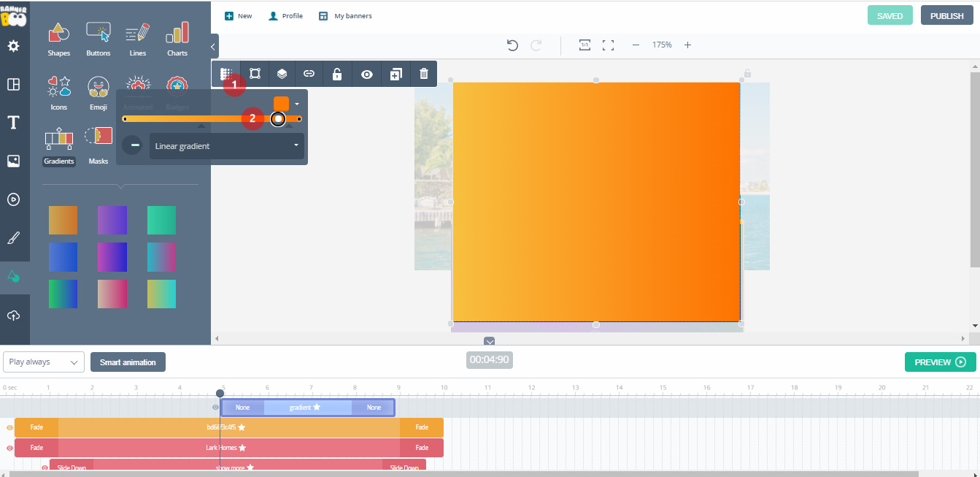This screenshot has height=477, width=980.
Task: Choose the green-teal gradient preset
Action: 161,220
